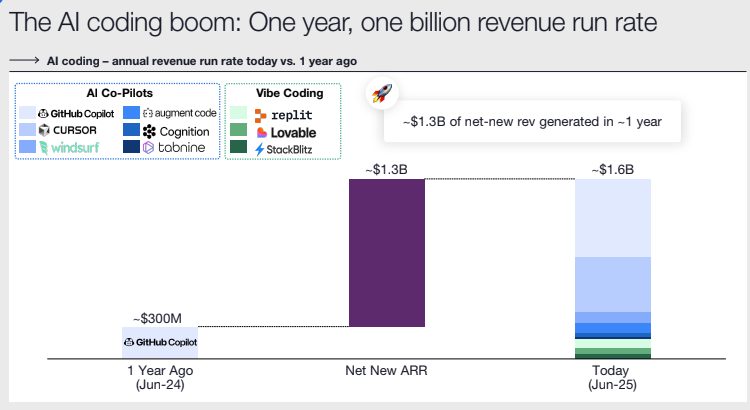This screenshot has height=410, width=750.
Task: Select Cognition legend color swatch
Action: pyautogui.click(x=131, y=130)
